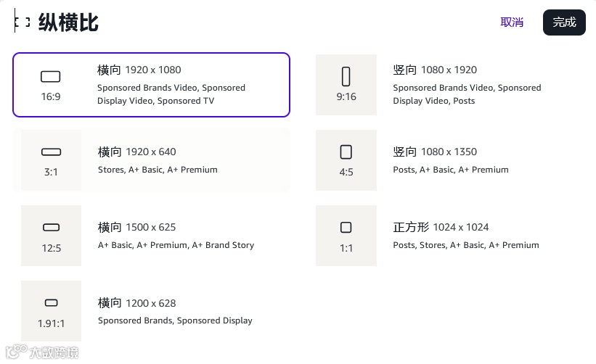Select the 横向 1920 x 640 option
The height and width of the screenshot is (364, 596).
(x=137, y=152)
